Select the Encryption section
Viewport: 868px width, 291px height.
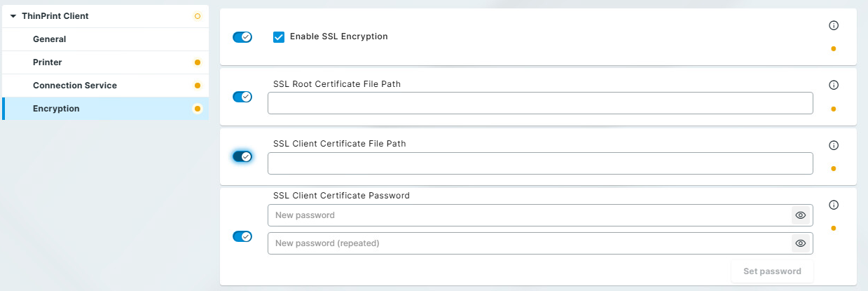(105, 109)
